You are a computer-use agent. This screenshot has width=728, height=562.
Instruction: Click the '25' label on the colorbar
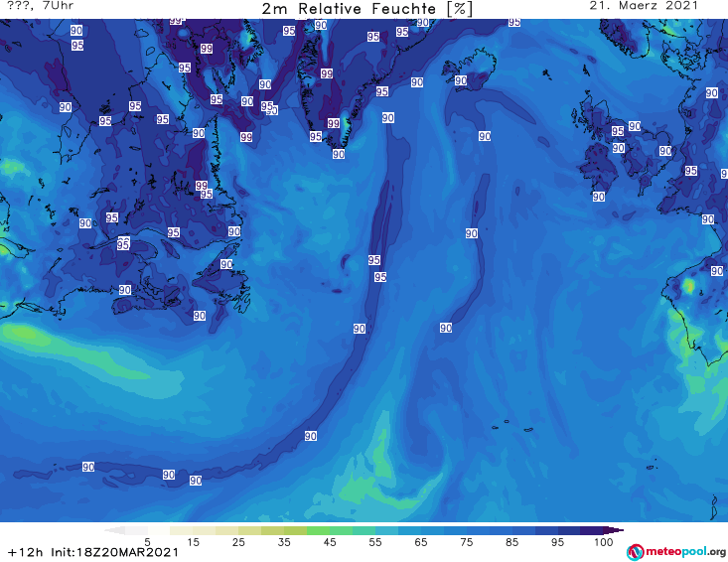click(238, 542)
